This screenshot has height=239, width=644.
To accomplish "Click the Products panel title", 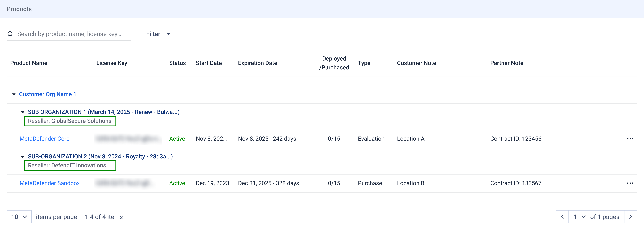I will point(19,9).
